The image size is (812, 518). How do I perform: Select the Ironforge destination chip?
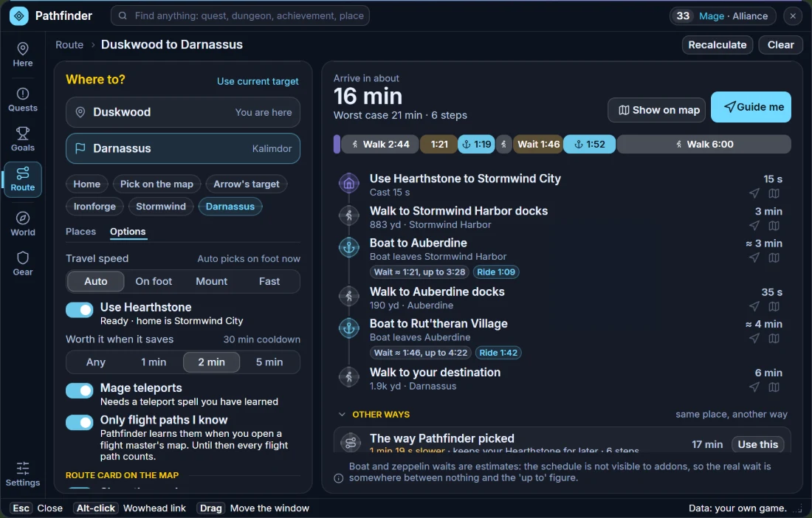click(x=94, y=207)
